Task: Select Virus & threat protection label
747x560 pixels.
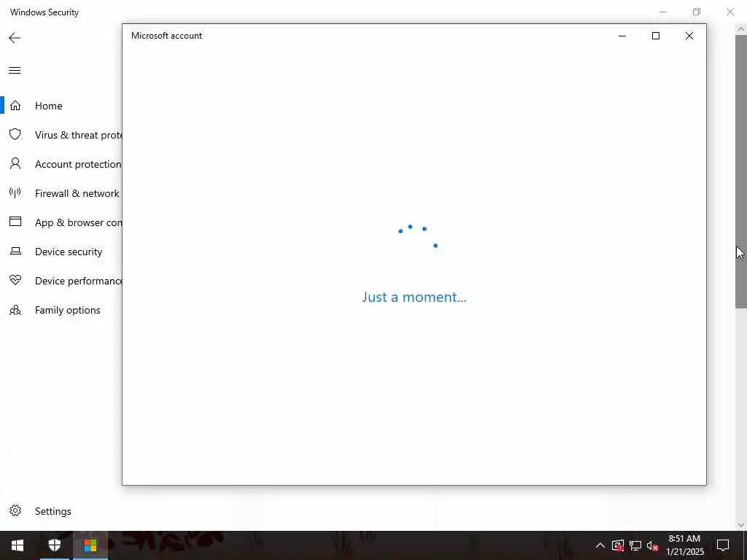Action: click(79, 135)
